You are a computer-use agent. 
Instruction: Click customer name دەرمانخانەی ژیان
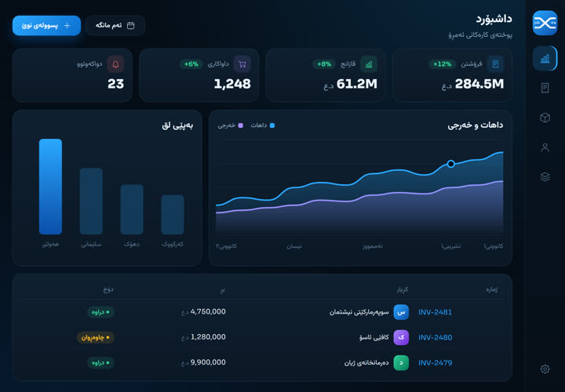click(x=366, y=363)
